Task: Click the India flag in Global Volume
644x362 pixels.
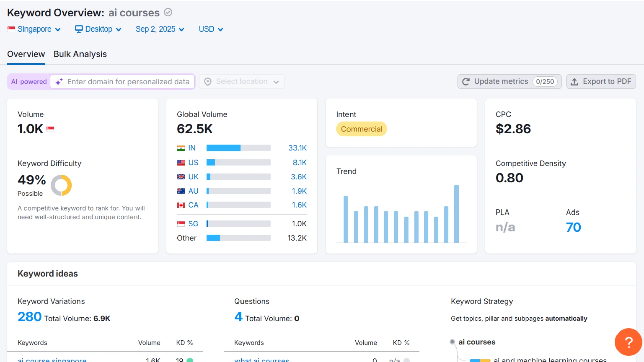Action: pos(181,148)
